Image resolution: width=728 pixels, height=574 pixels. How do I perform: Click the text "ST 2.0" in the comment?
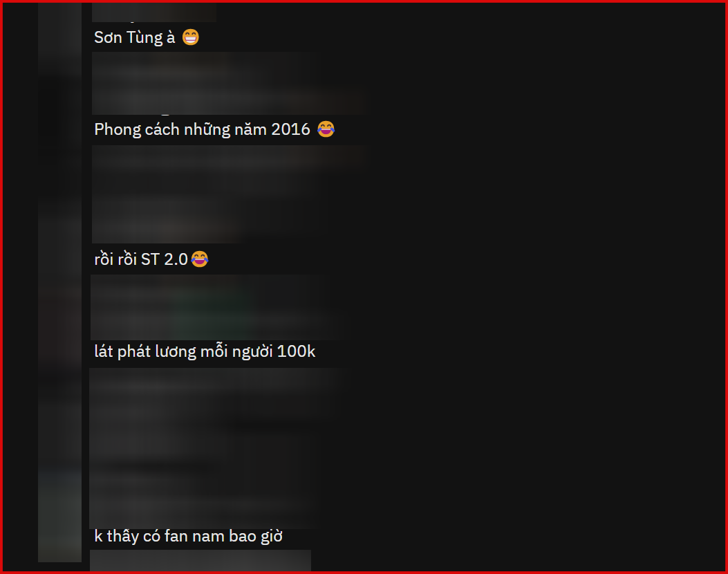pos(165,259)
